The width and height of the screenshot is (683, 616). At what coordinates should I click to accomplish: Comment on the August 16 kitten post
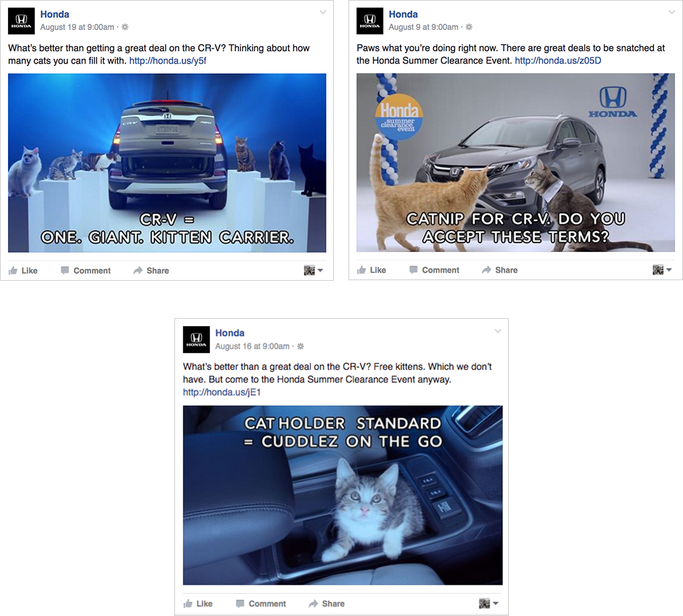(x=261, y=603)
